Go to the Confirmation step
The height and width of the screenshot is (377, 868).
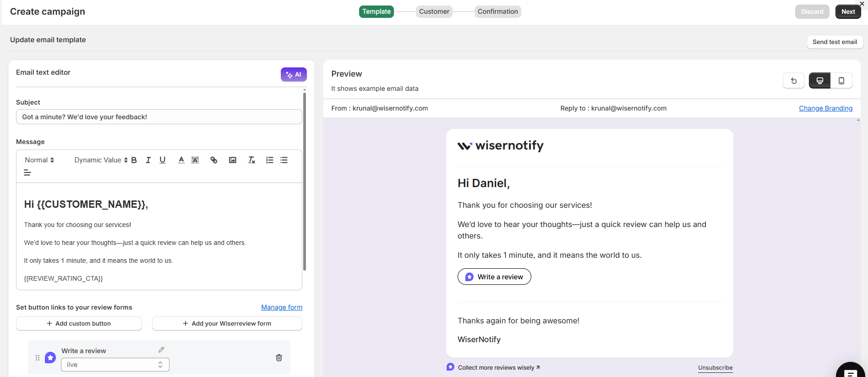[497, 11]
